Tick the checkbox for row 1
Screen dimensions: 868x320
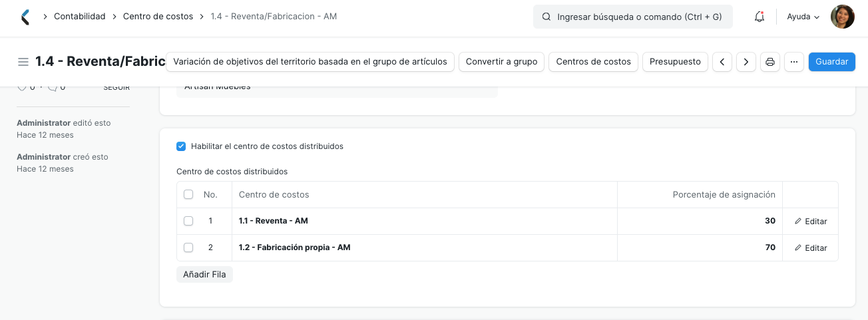click(188, 221)
